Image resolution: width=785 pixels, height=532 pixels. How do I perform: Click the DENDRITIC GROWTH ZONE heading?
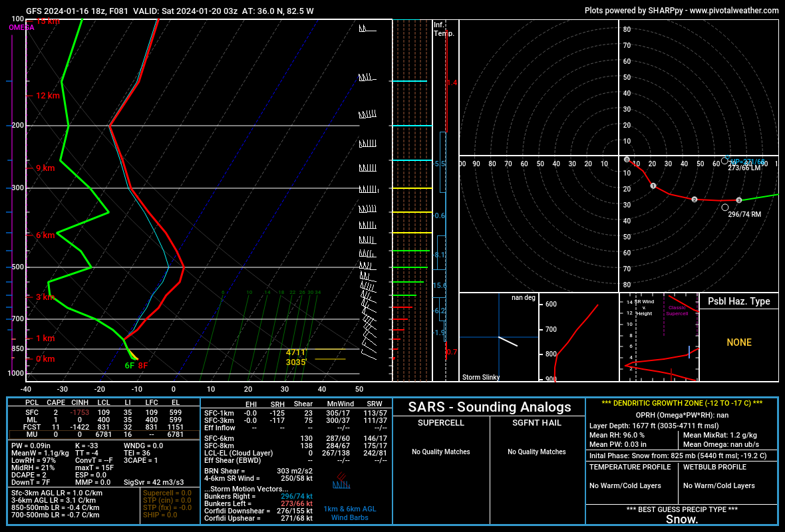pyautogui.click(x=682, y=404)
